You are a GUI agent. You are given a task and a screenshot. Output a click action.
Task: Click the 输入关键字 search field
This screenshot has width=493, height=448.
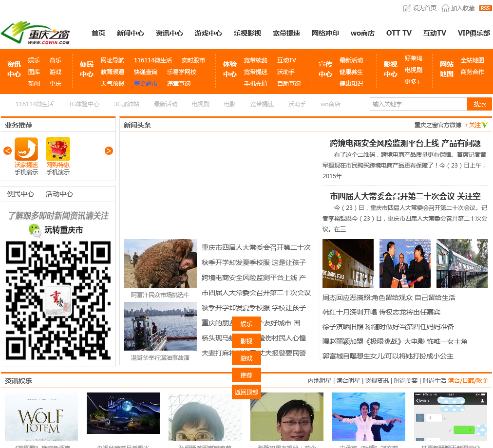(x=418, y=104)
